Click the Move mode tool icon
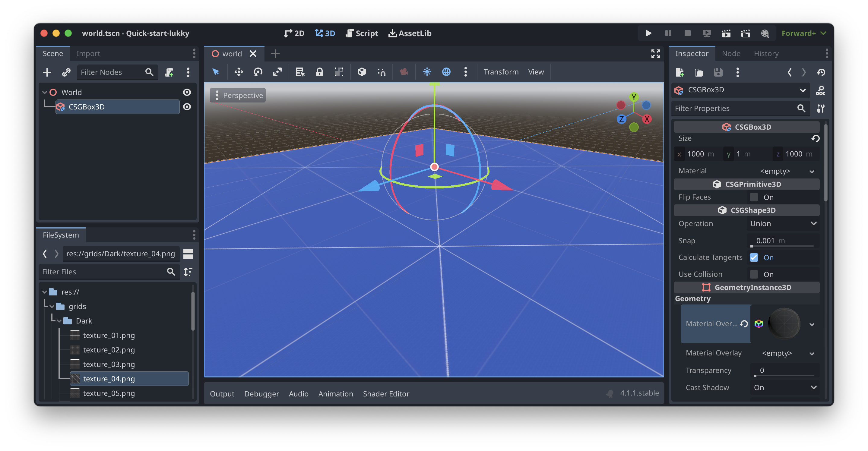 (239, 72)
